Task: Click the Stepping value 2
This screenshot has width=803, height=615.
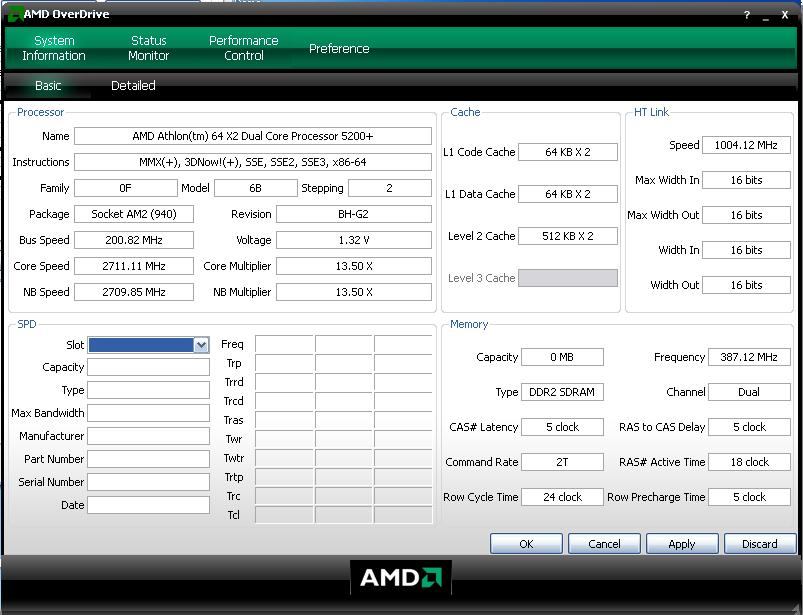Action: [x=390, y=188]
